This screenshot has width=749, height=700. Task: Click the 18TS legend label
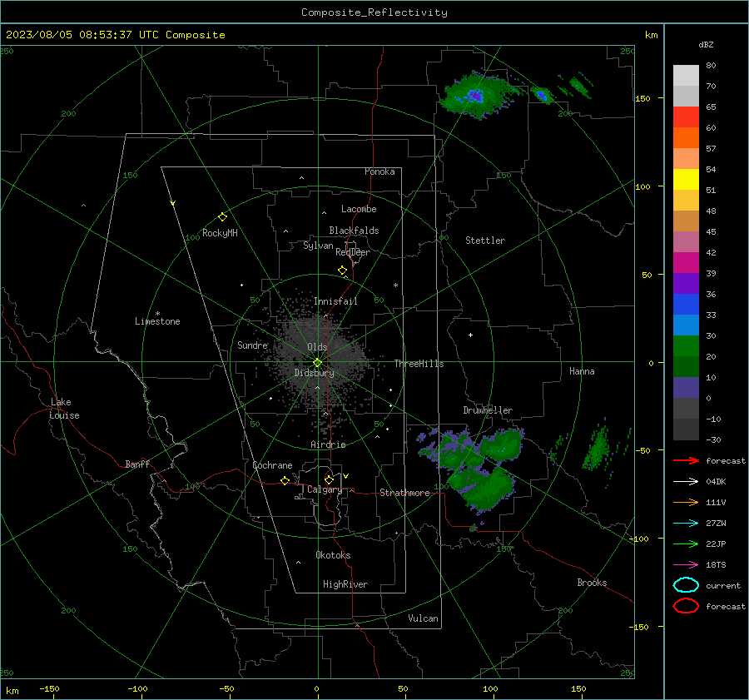(716, 565)
